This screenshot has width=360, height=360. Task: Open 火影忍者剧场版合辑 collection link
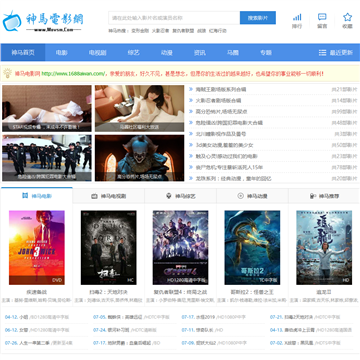click(218, 100)
